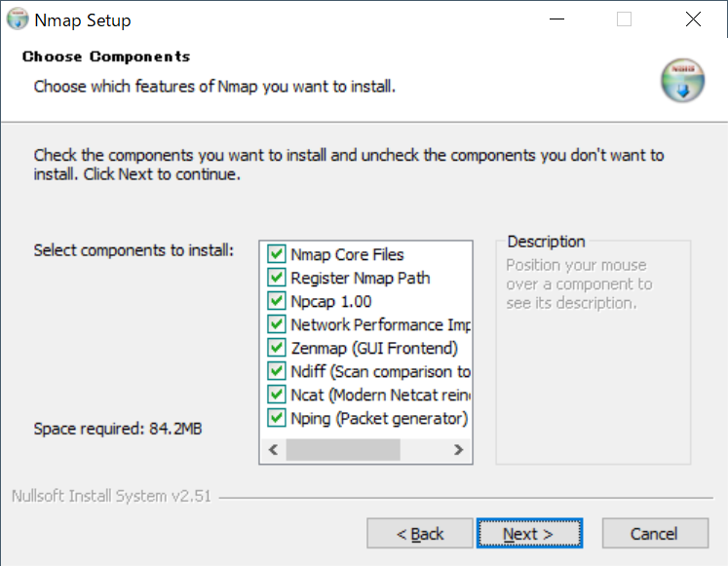This screenshot has height=566, width=728.
Task: Click the Nmap Setup title bar icon
Action: [18, 19]
